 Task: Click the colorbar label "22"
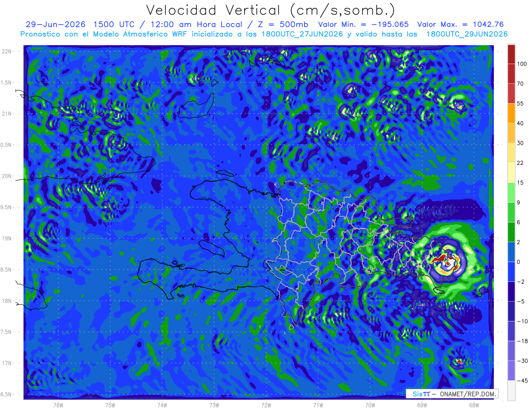coord(520,163)
